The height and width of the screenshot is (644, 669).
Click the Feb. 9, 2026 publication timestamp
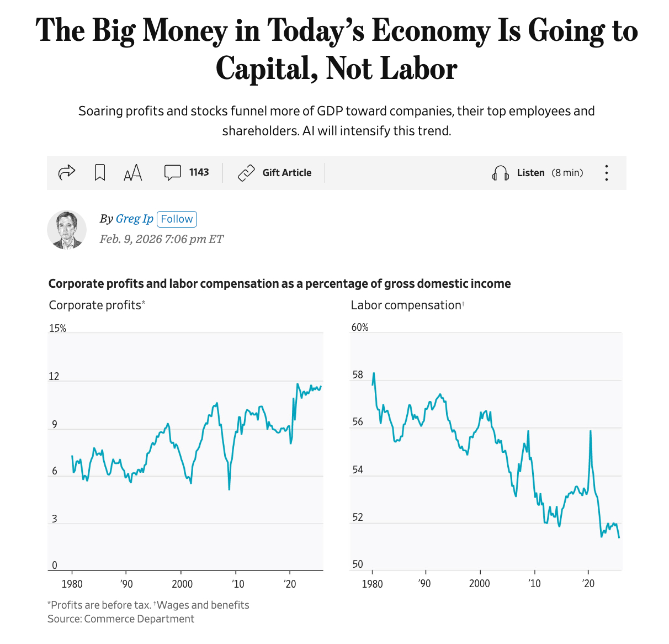pos(162,239)
